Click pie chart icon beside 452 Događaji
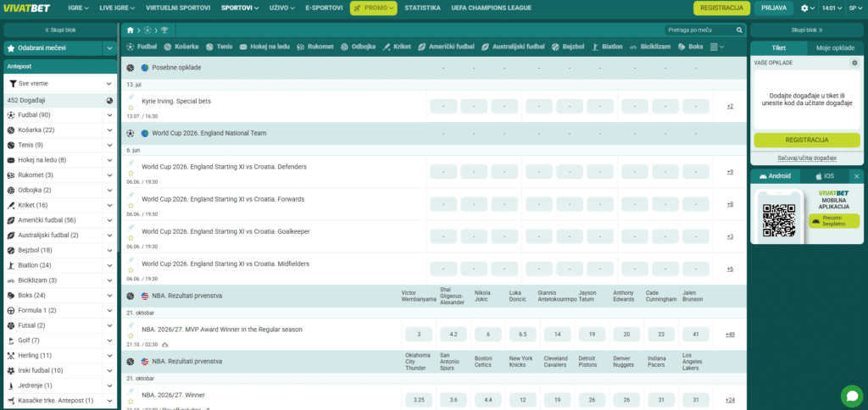868x410 pixels. (x=109, y=101)
